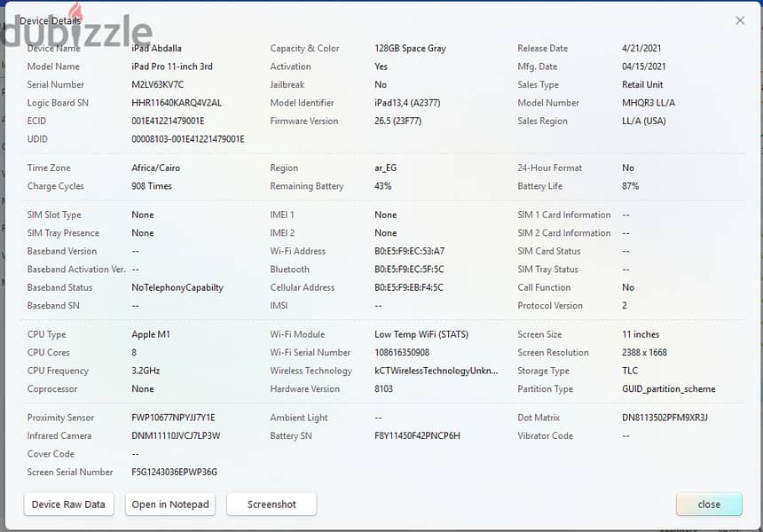The height and width of the screenshot is (532, 763).
Task: Click model name iPad Pro 11-inch 3rd
Action: [172, 66]
